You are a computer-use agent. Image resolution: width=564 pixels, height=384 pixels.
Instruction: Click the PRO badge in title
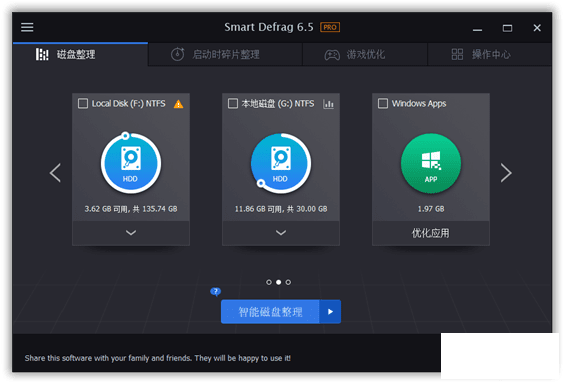pyautogui.click(x=330, y=27)
